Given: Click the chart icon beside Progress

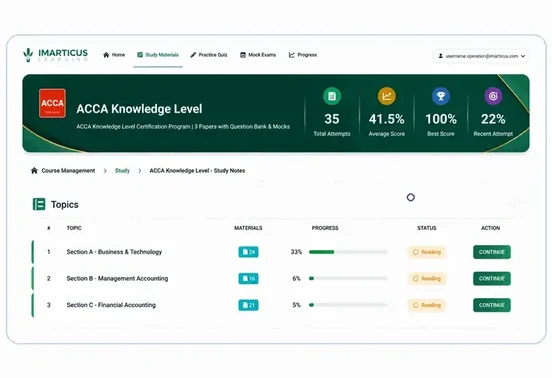Looking at the screenshot, I should tap(292, 55).
